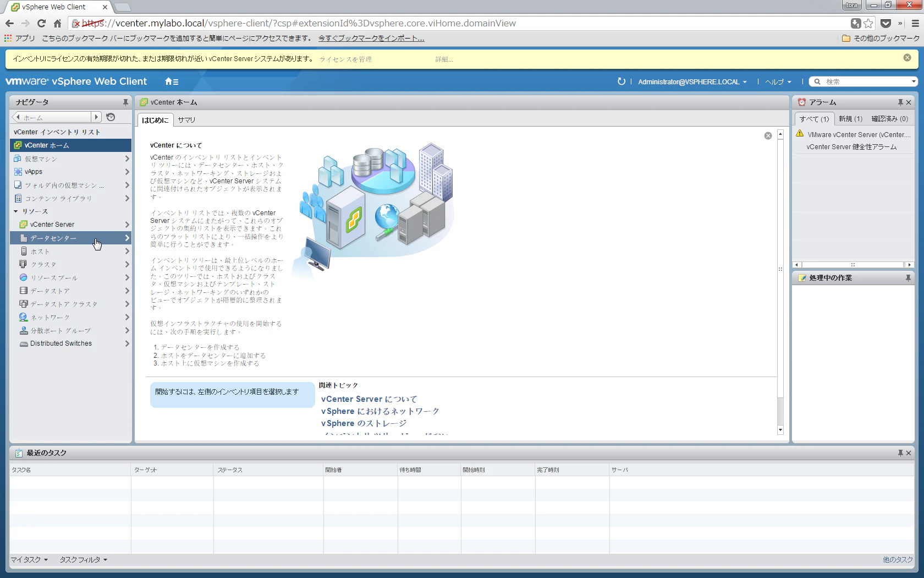Open その他のブックマーク folder
The width and height of the screenshot is (924, 578).
(x=881, y=39)
